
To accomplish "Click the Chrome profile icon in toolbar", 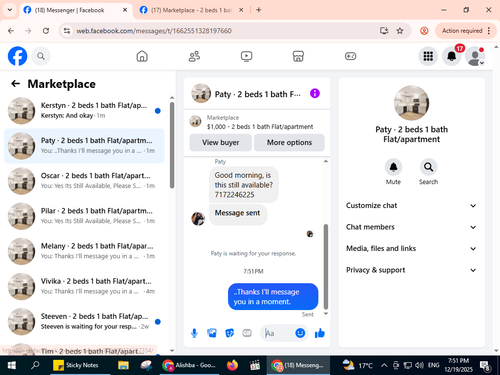I will click(424, 31).
